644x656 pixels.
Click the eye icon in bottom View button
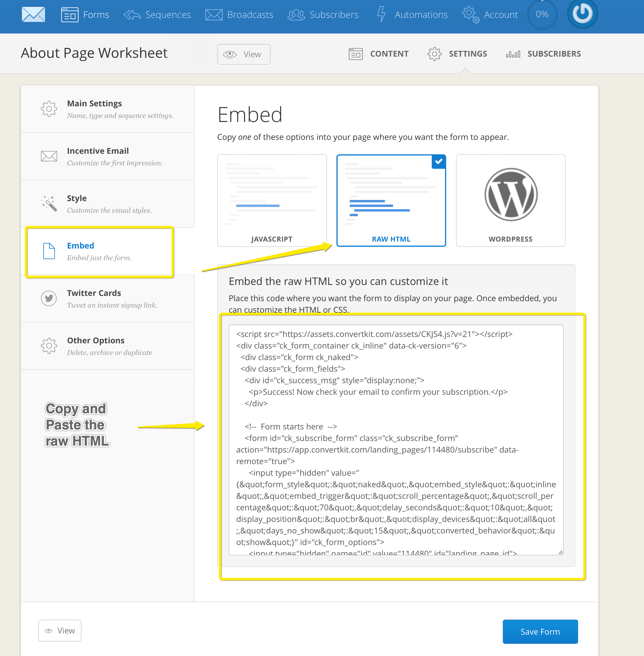(49, 631)
